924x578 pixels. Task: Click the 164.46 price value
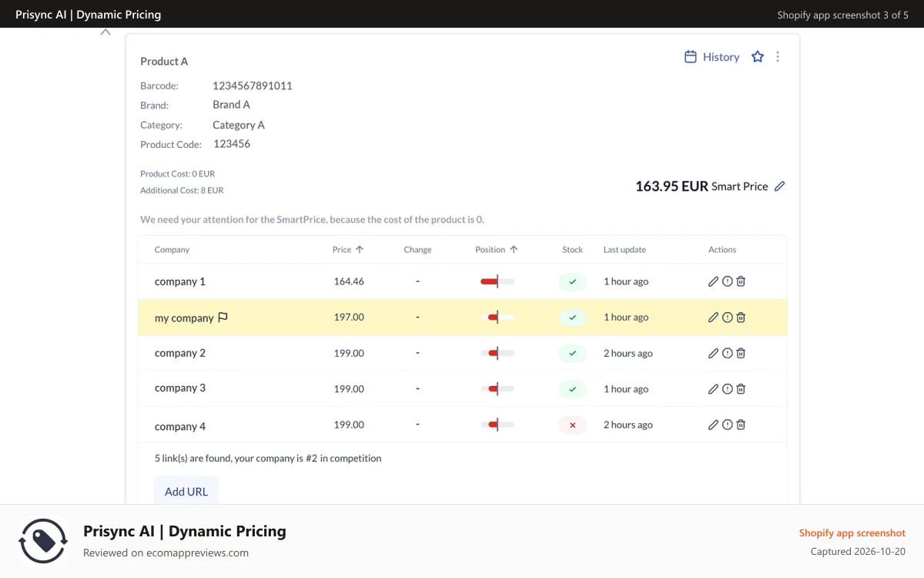coord(349,282)
